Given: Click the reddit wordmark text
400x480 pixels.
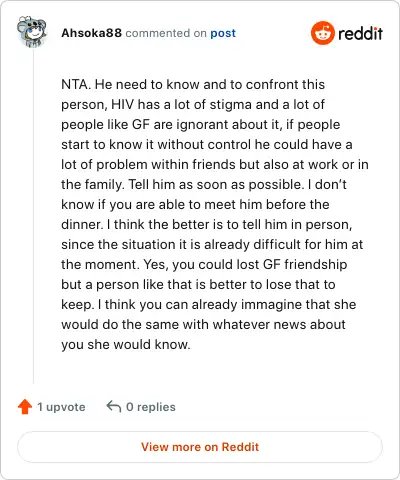Looking at the screenshot, I should [360, 34].
